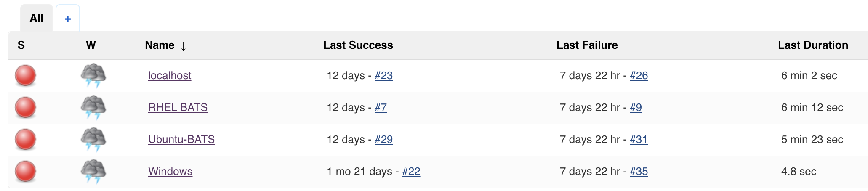Open last successful build #23

point(383,75)
